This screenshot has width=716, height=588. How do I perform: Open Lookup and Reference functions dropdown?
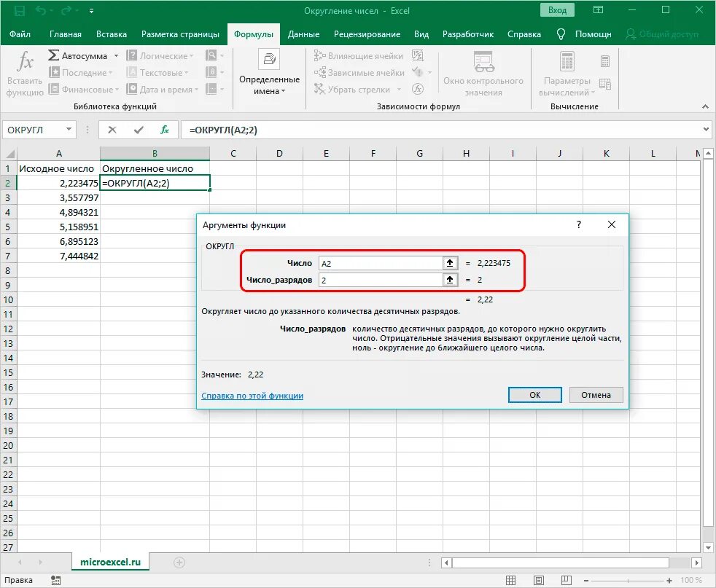click(214, 55)
